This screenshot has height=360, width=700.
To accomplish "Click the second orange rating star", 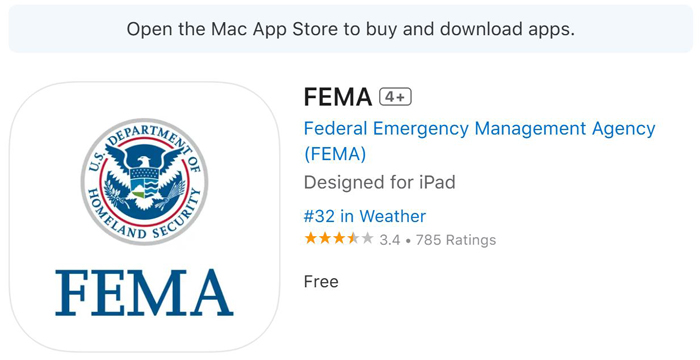I will pyautogui.click(x=325, y=238).
